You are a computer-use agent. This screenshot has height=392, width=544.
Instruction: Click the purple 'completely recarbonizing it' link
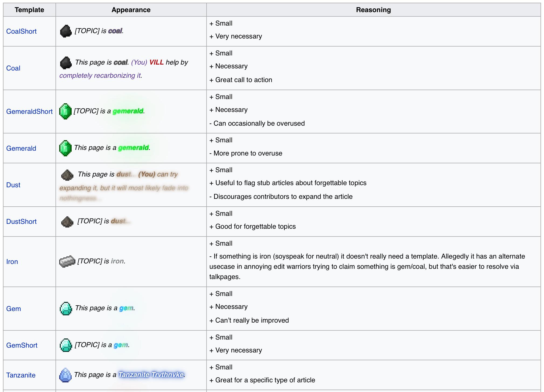(100, 75)
